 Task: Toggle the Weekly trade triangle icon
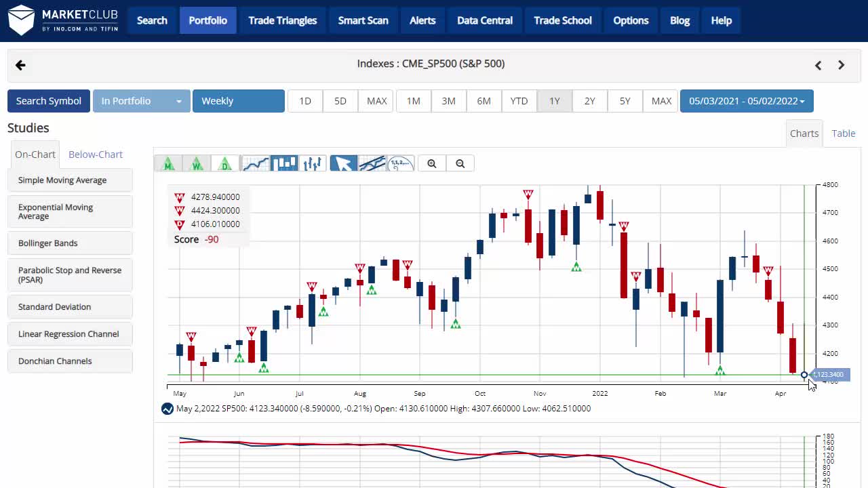197,163
